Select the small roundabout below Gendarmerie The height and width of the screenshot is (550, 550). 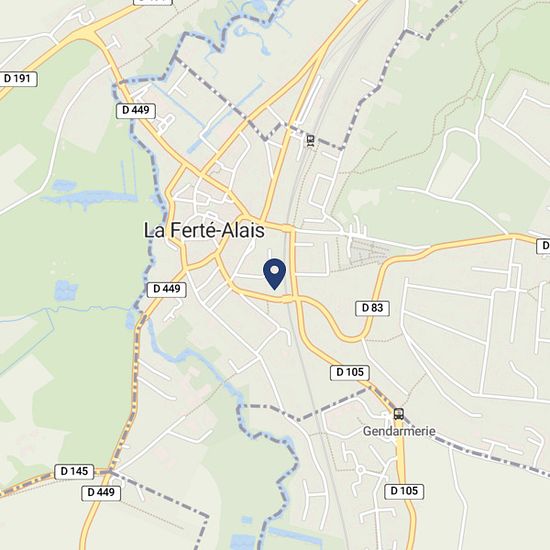coord(360,470)
